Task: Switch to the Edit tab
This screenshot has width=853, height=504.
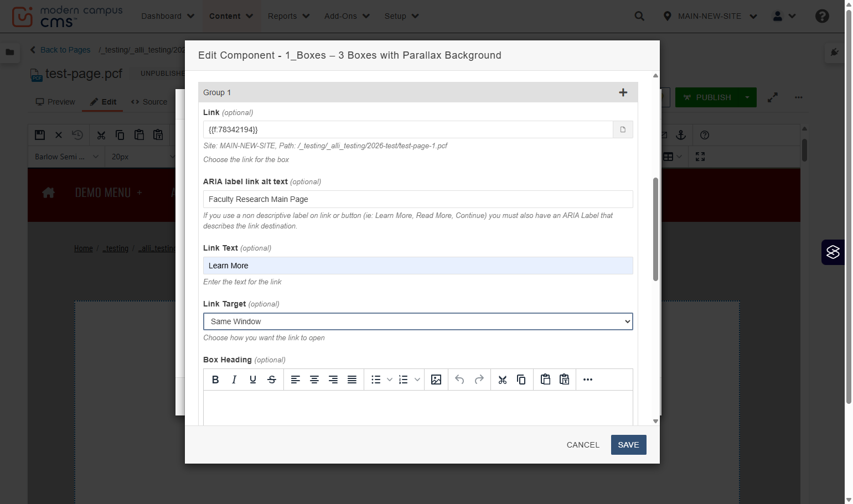Action: [x=103, y=102]
